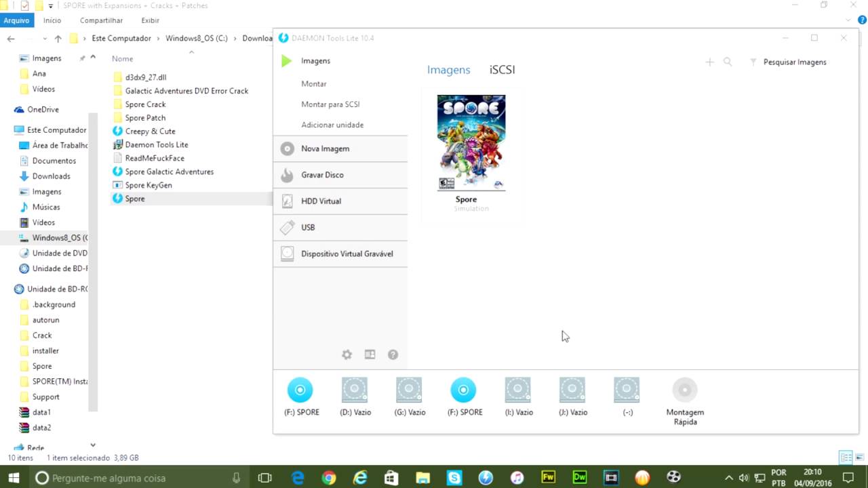Click the Pesquisar Imagens search field
Screen dimensions: 868x488
coord(795,62)
